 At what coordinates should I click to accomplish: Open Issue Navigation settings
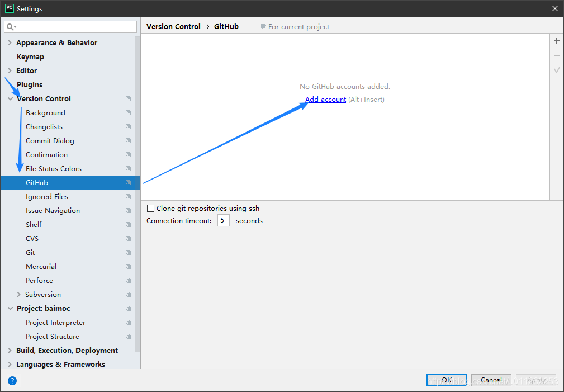pos(53,211)
